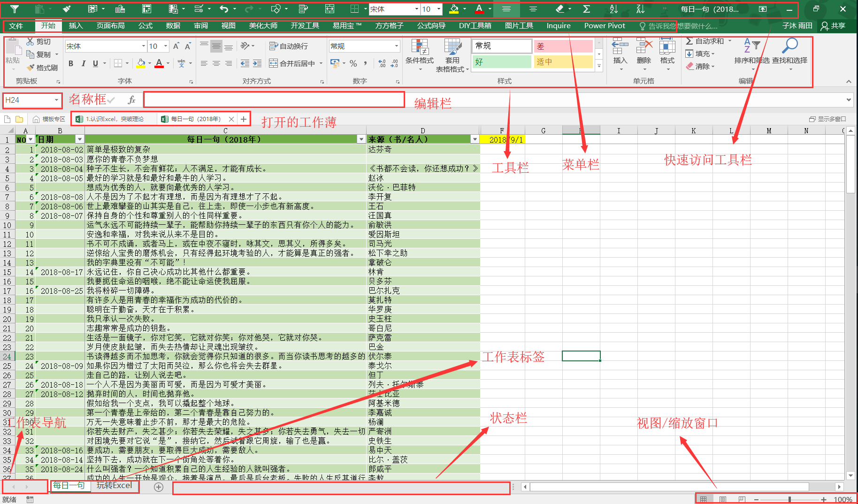Screen dimensions: 858x504
Task: Collapse the ribbon with the chevron
Action: [849, 82]
